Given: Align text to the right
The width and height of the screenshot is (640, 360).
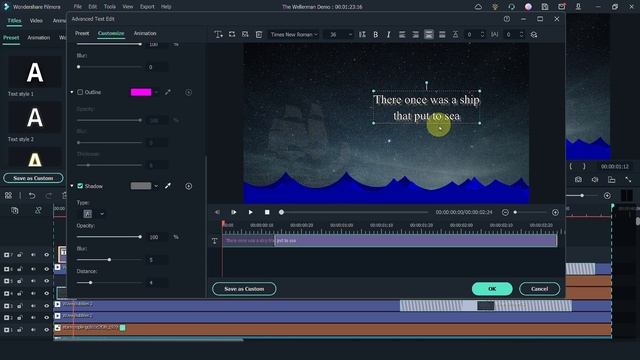Looking at the screenshot, I should tap(416, 35).
